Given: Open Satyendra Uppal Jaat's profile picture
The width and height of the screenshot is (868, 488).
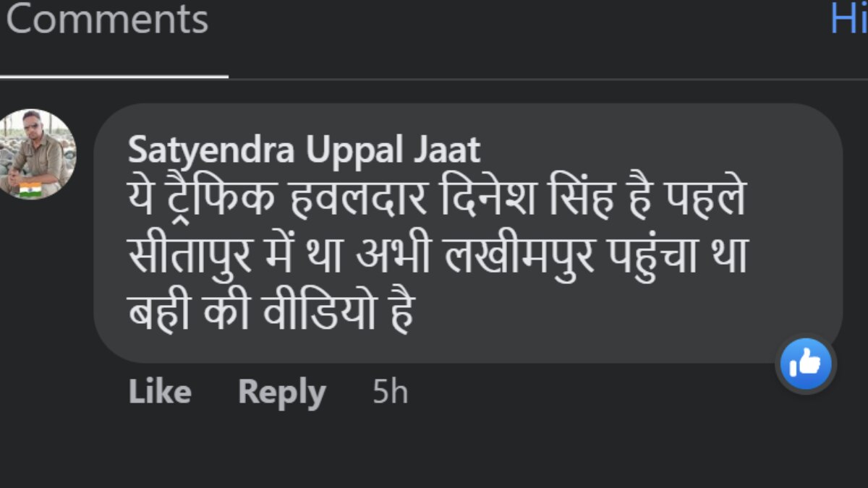Looking at the screenshot, I should 38,153.
